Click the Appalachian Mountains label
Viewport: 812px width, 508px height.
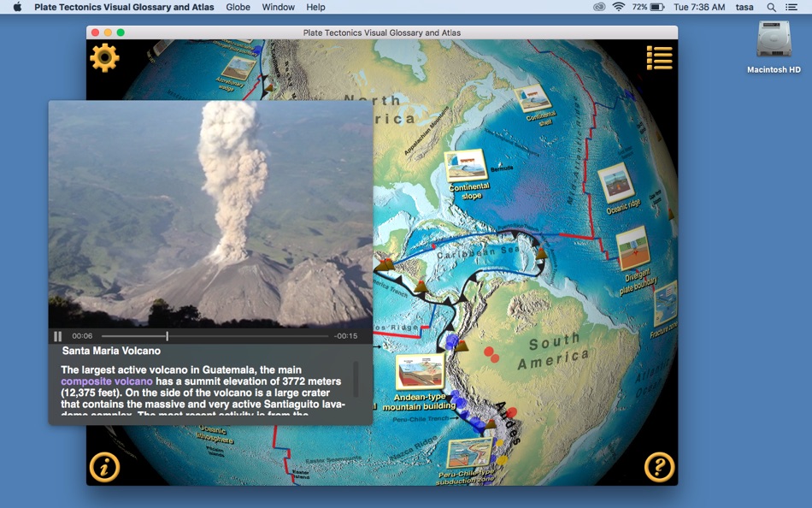427,131
